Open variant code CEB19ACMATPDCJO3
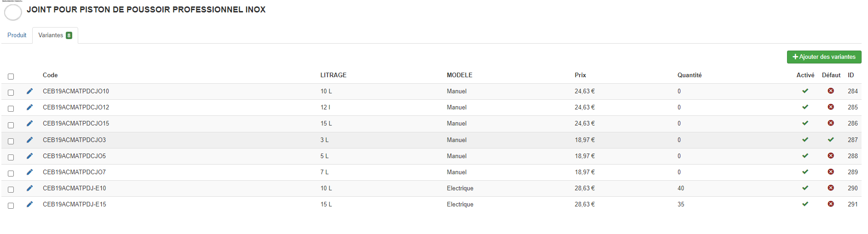 tap(74, 140)
